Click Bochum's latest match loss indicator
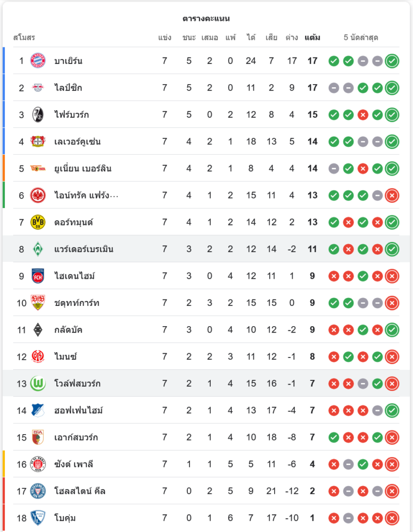The height and width of the screenshot is (532, 413). pyautogui.click(x=392, y=518)
